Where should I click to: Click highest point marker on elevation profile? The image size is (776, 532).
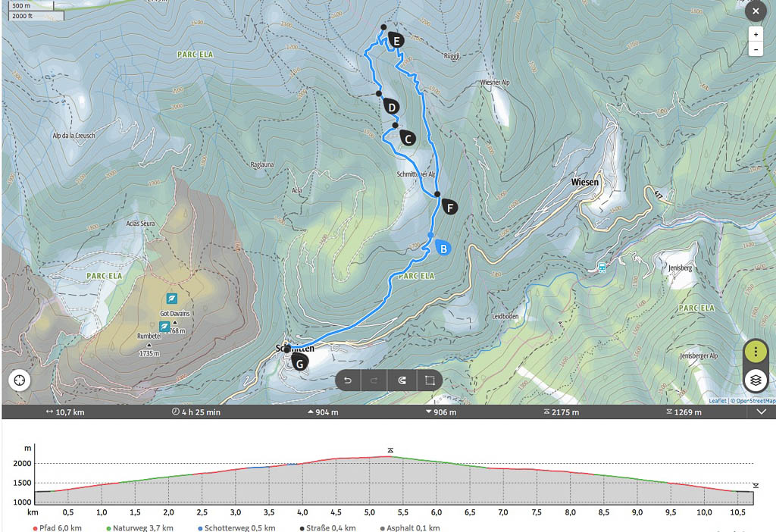coord(390,450)
